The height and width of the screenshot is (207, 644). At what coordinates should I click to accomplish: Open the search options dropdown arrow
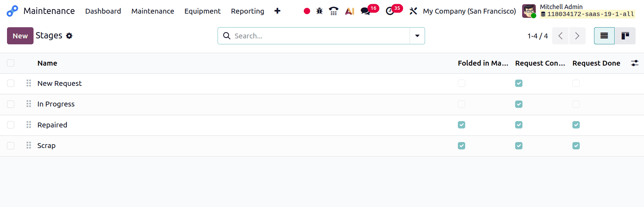tap(417, 36)
